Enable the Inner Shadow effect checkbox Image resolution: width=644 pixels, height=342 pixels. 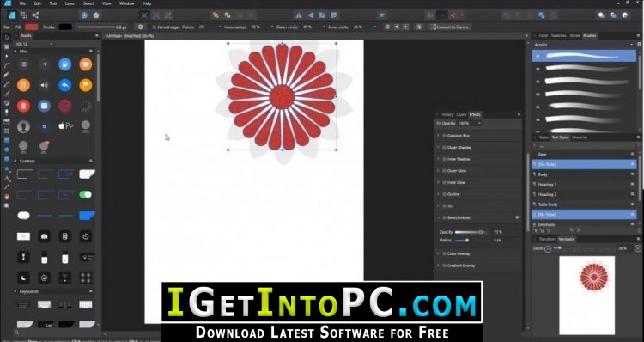445,159
